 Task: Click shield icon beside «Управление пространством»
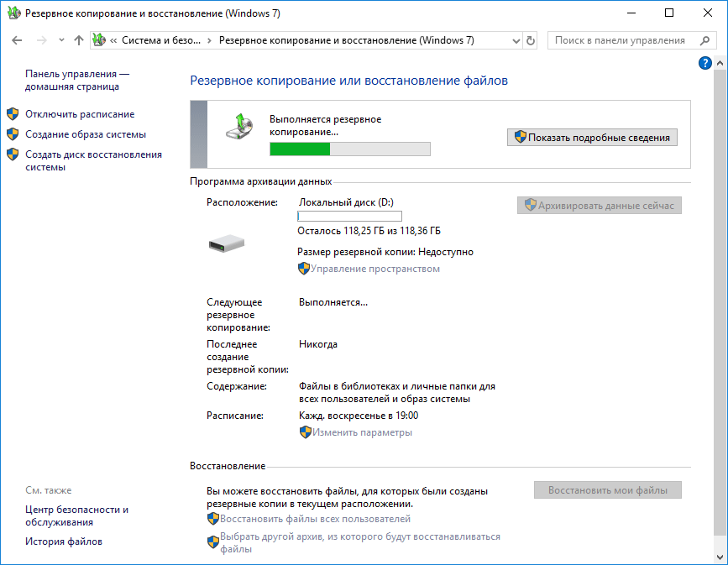point(304,269)
